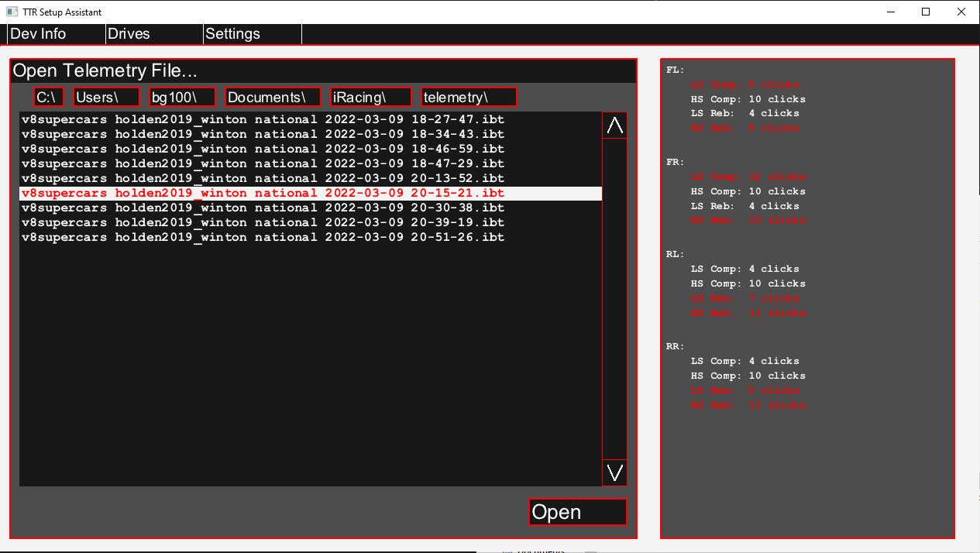Select the highlighted 20-15-21 telemetry file
The width and height of the screenshot is (980, 553).
[x=263, y=193]
